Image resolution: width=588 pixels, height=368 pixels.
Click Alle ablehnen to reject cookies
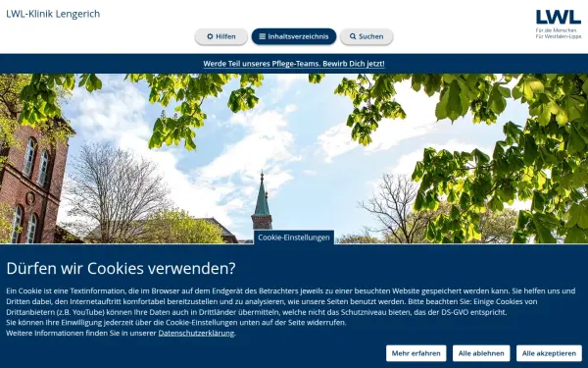tap(481, 353)
